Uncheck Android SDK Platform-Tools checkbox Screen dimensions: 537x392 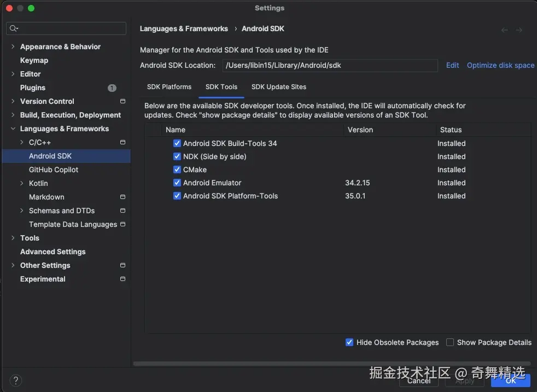(177, 196)
